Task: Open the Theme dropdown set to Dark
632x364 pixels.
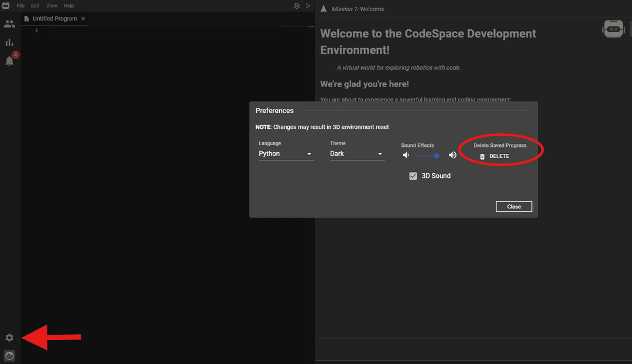Action: click(357, 153)
